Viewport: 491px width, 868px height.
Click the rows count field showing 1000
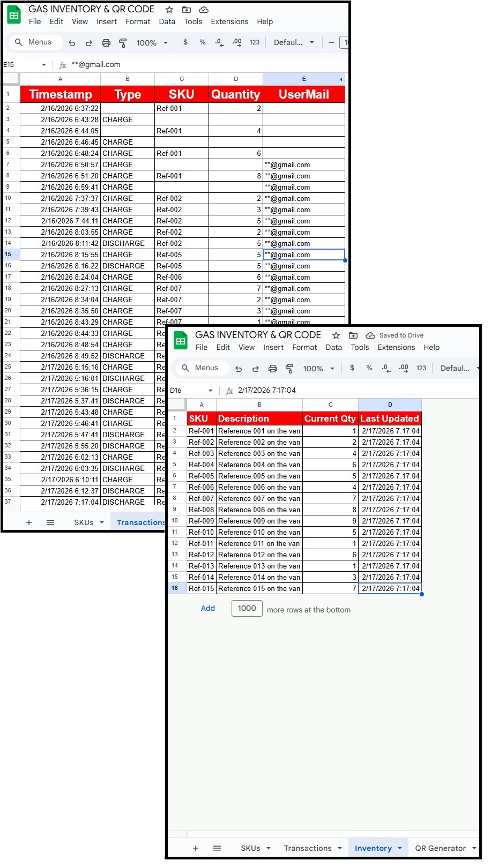click(247, 608)
